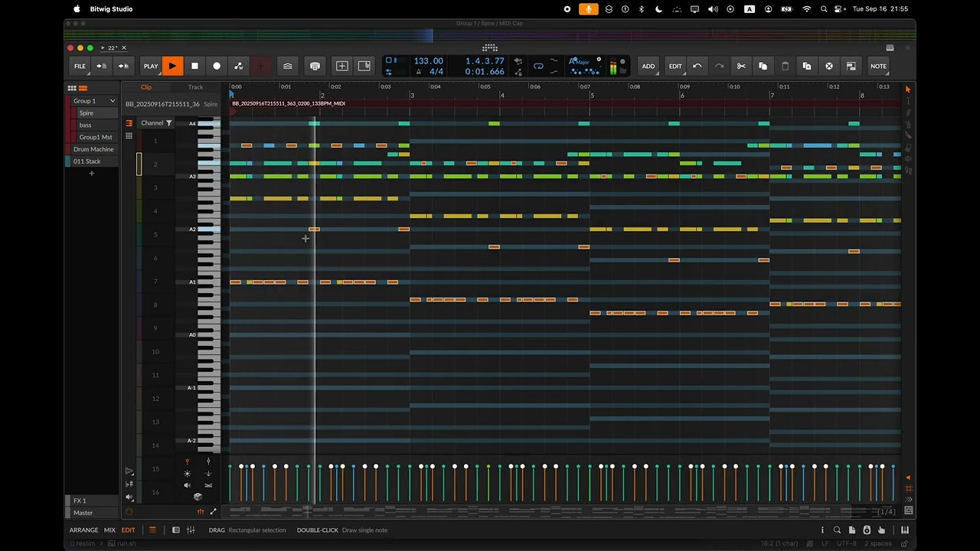Open the browser search magnifier icon
Screen dimensions: 980x551
coord(837,530)
